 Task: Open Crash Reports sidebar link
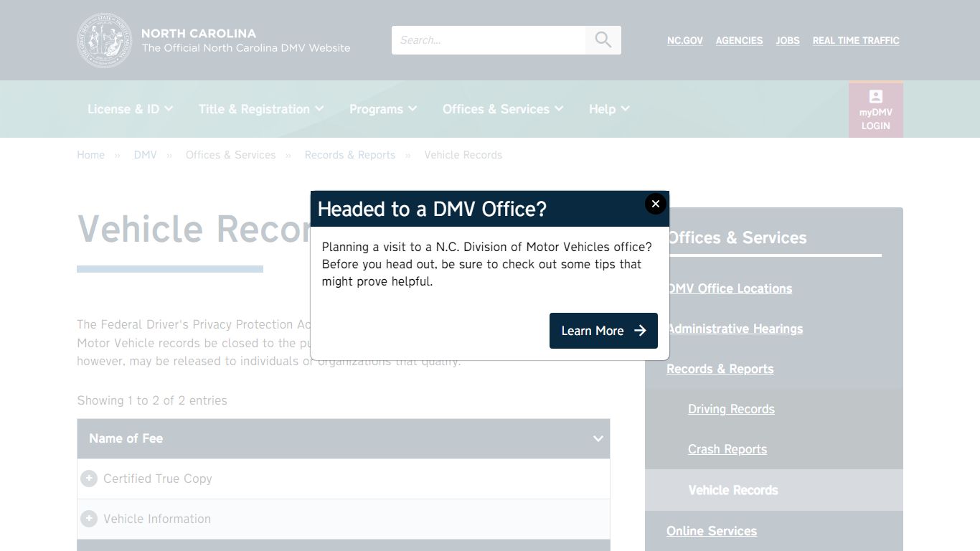point(727,449)
